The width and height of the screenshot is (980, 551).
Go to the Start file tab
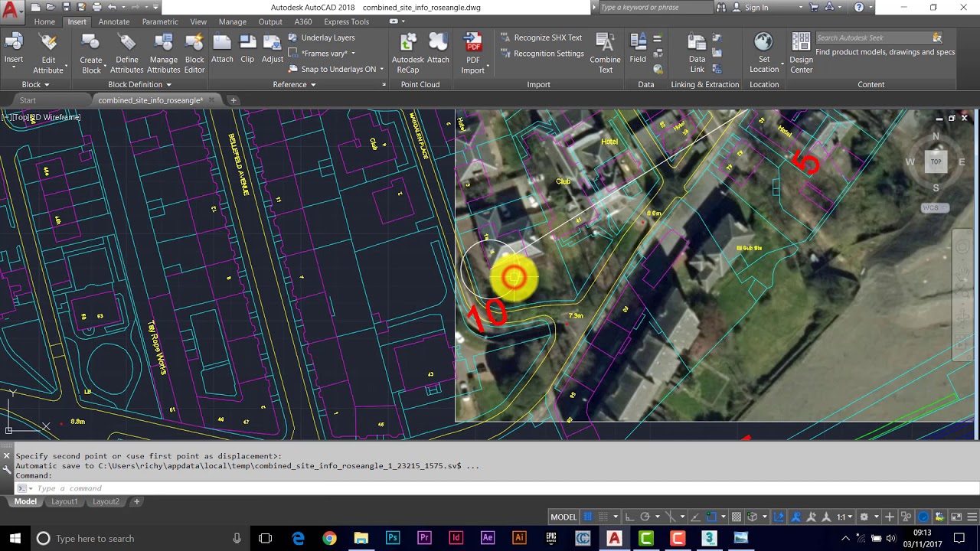(28, 100)
